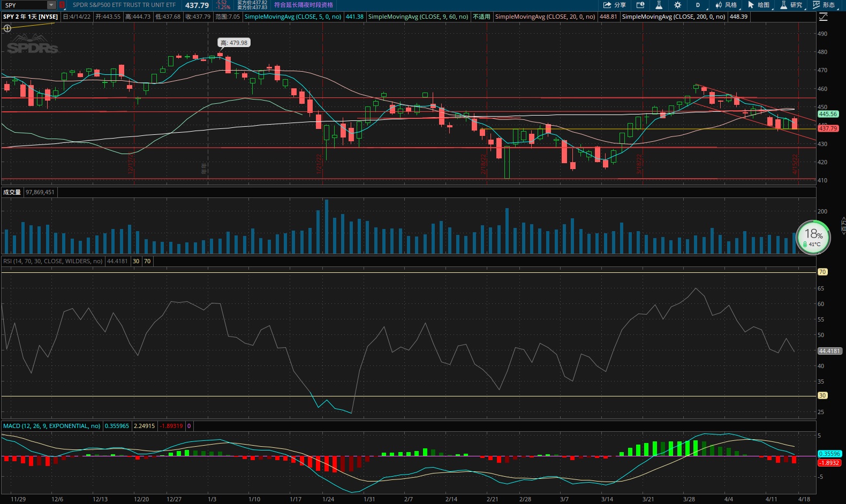
Task: Open the D timeframe selector
Action: click(698, 5)
